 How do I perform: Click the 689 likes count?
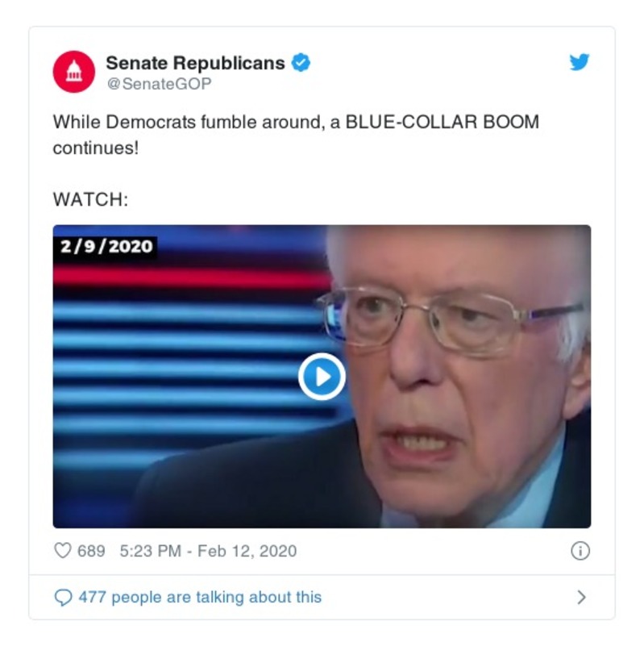pyautogui.click(x=91, y=551)
